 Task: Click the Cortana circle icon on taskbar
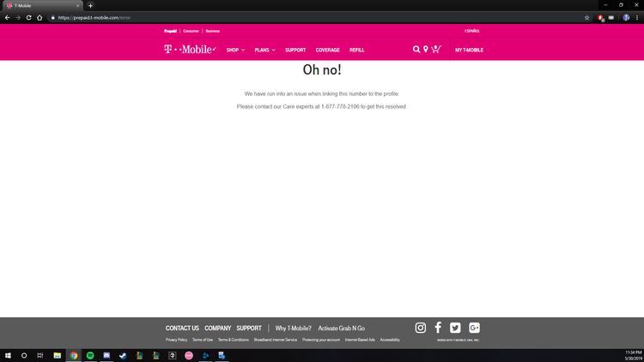click(x=24, y=355)
